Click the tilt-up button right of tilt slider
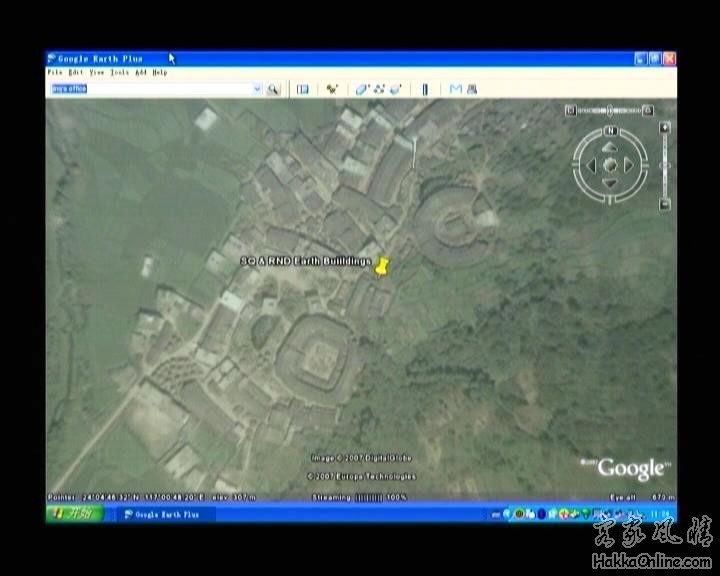This screenshot has height=576, width=720. [x=648, y=110]
